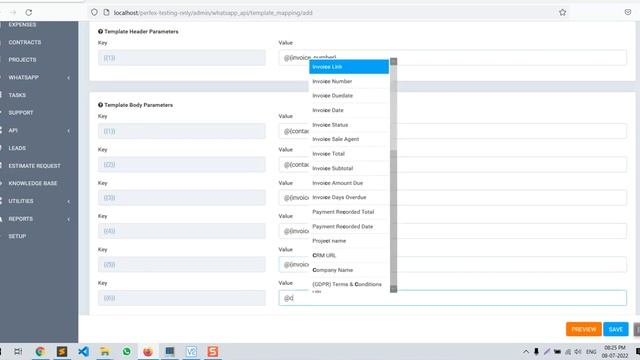
Task: Open WhatsApp from the taskbar
Action: [x=127, y=351]
